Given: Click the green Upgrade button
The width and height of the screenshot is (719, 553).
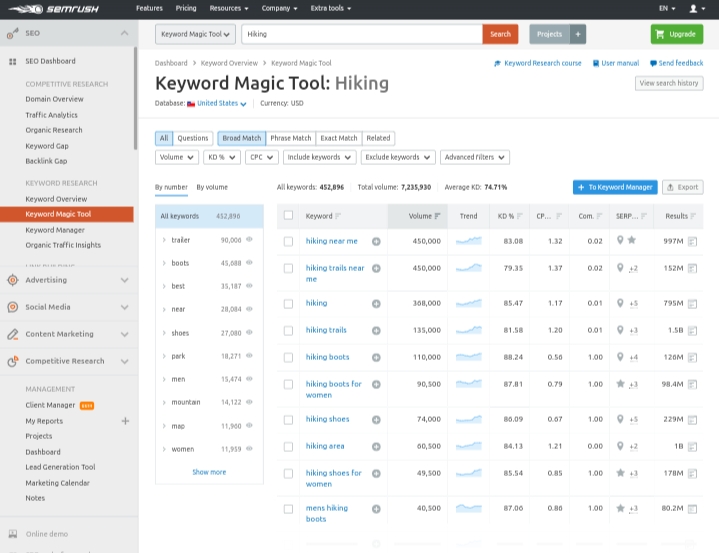Looking at the screenshot, I should point(677,34).
